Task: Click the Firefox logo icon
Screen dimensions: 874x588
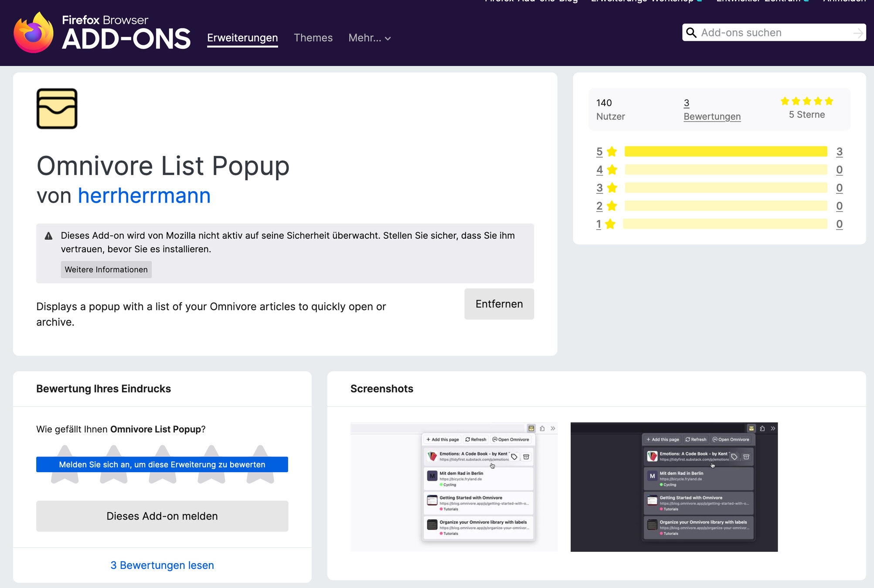Action: pyautogui.click(x=34, y=33)
